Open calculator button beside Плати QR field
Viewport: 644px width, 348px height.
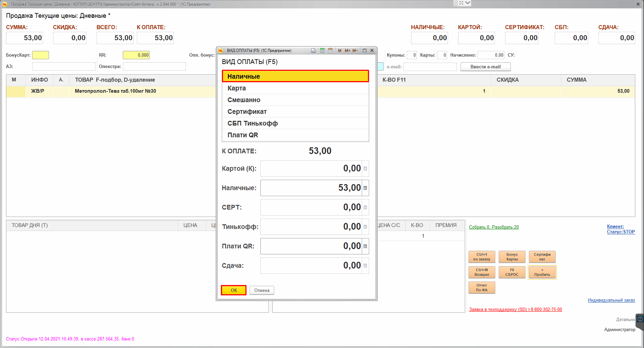[365, 246]
